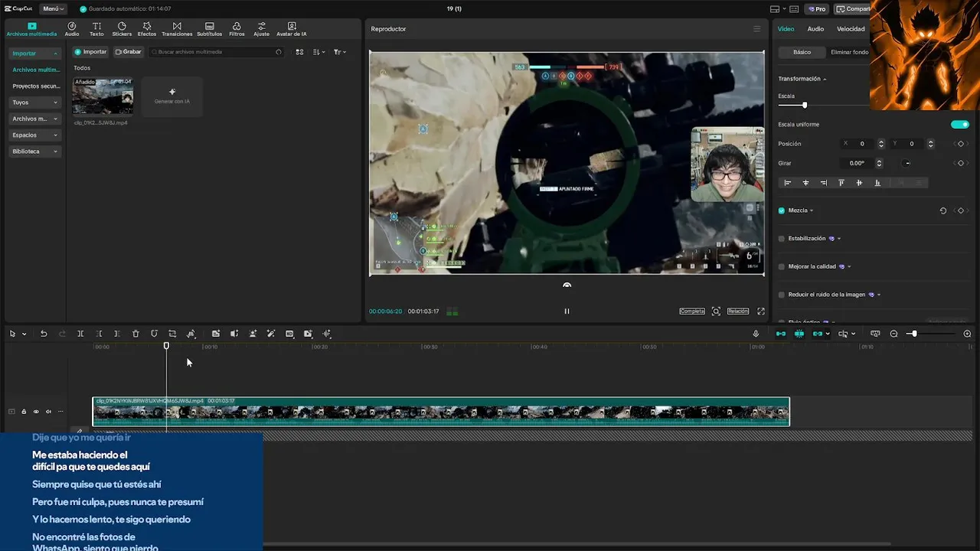Enable Mejorar la calidad checkbox

coord(782,266)
